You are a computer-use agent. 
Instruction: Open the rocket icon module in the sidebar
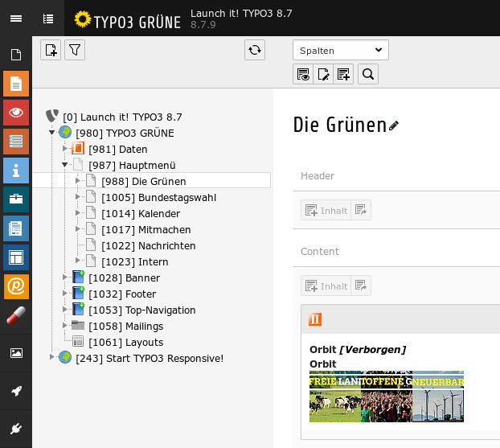point(15,391)
